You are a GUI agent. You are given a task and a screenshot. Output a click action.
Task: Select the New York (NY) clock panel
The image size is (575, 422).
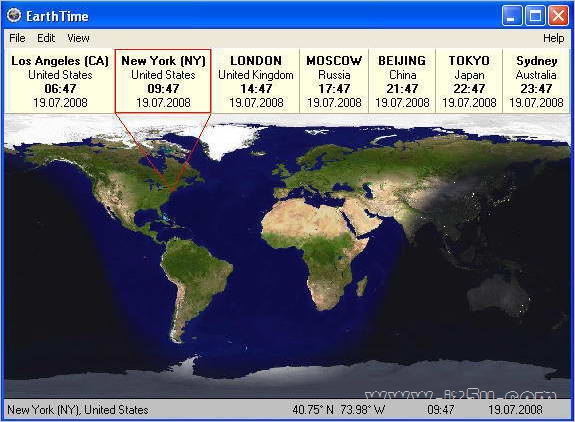click(x=163, y=81)
